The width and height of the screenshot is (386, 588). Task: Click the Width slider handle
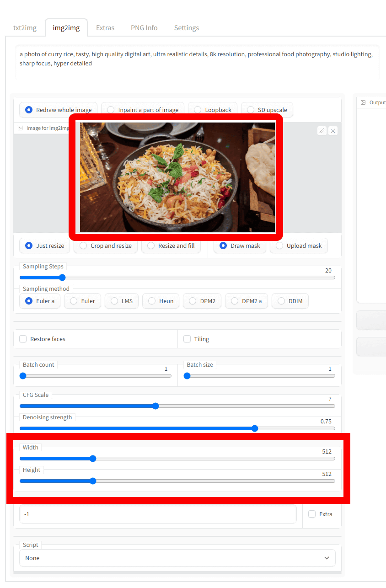93,459
